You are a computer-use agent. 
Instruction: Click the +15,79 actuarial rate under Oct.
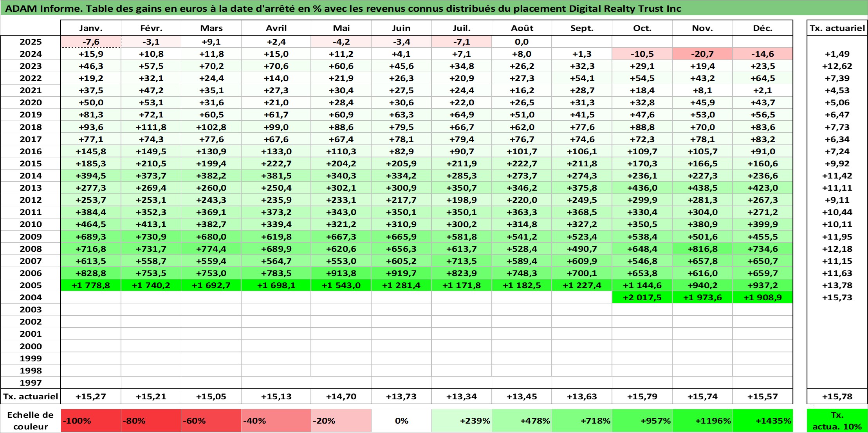point(642,396)
